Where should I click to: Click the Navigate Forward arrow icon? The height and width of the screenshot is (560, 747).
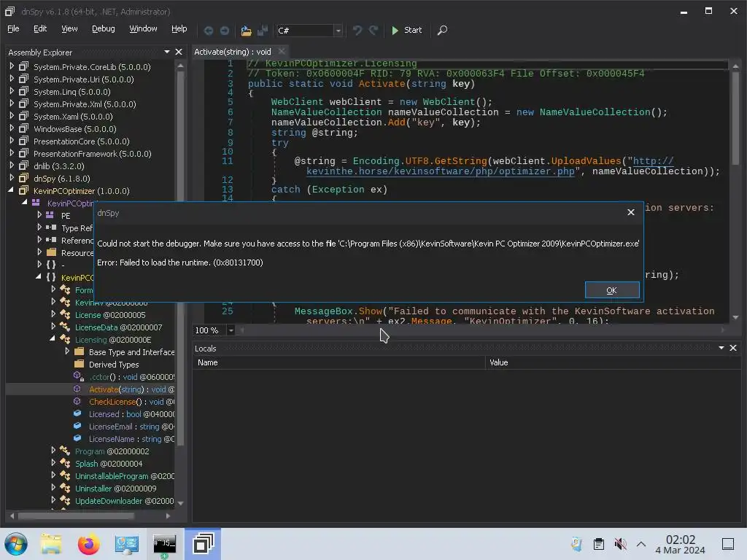[x=225, y=31]
